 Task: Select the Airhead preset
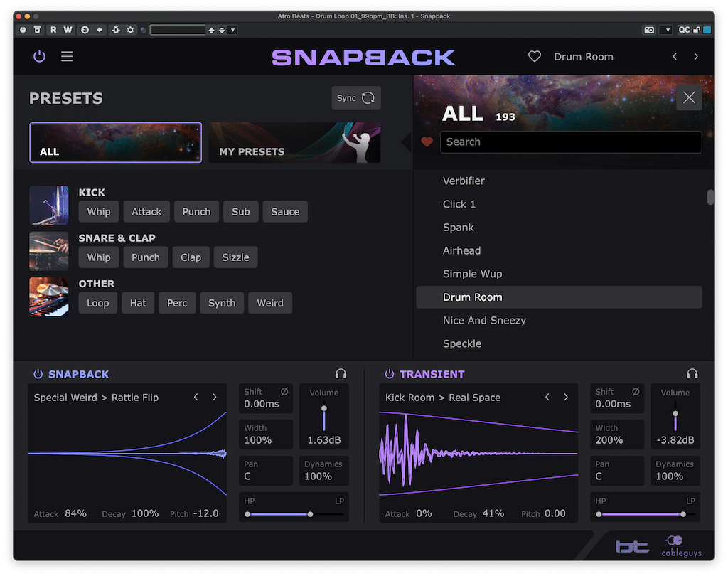pyautogui.click(x=559, y=251)
